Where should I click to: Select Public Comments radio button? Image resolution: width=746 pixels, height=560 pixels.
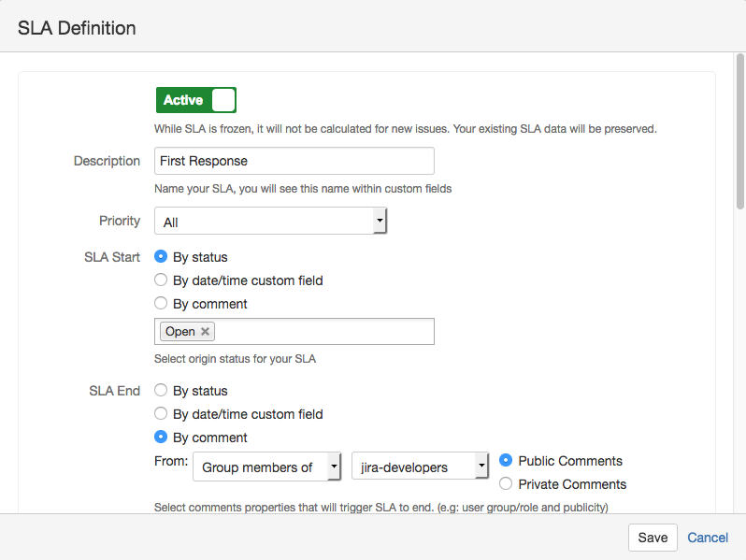[x=506, y=461]
